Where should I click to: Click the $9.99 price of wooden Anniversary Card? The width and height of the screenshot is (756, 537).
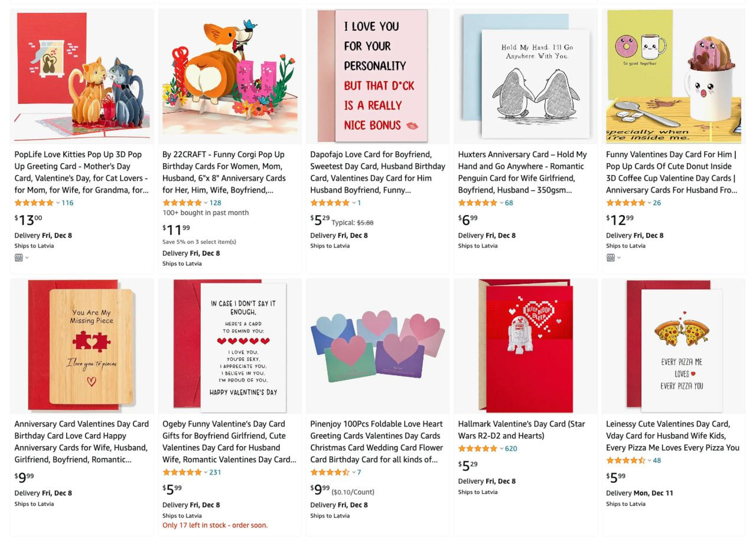(24, 477)
